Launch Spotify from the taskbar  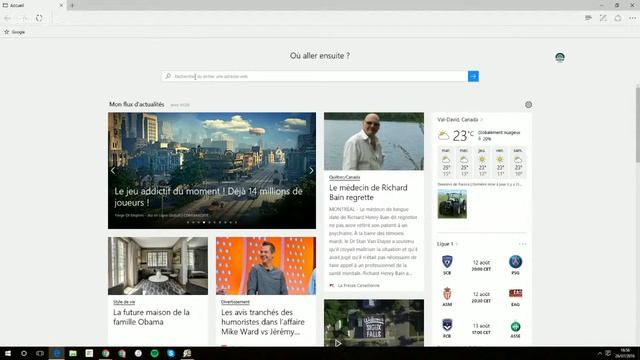154,353
